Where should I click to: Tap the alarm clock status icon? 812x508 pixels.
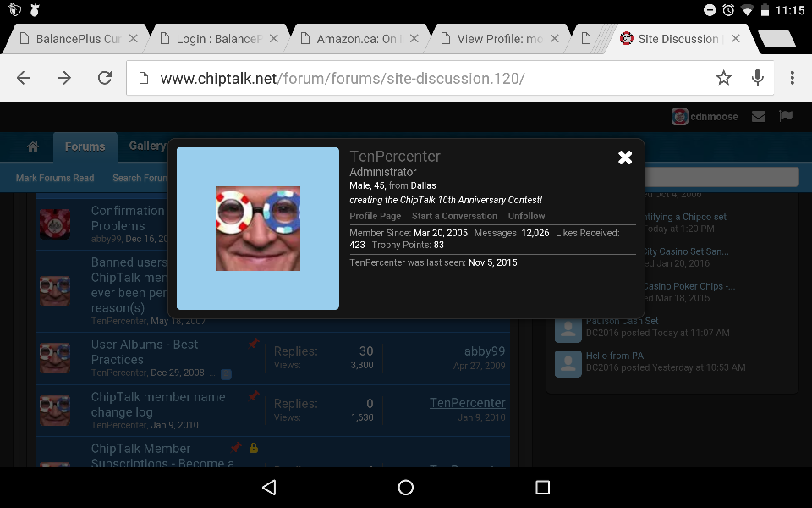[x=728, y=10]
